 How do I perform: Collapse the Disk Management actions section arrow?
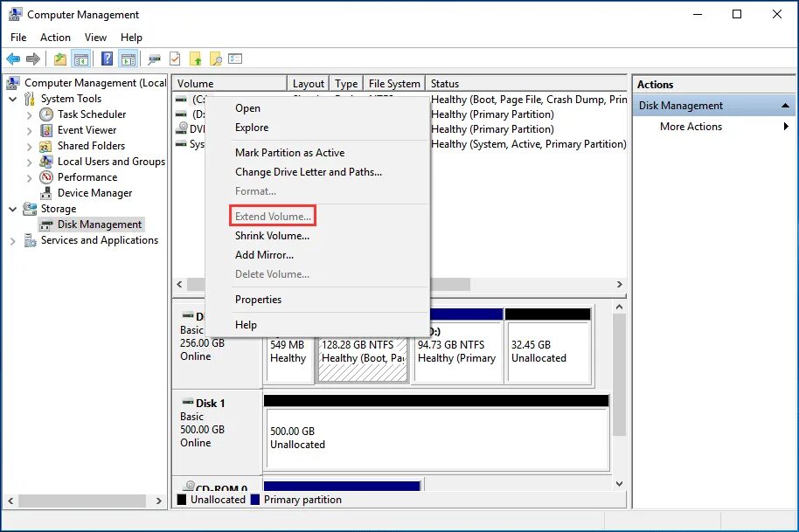click(785, 106)
